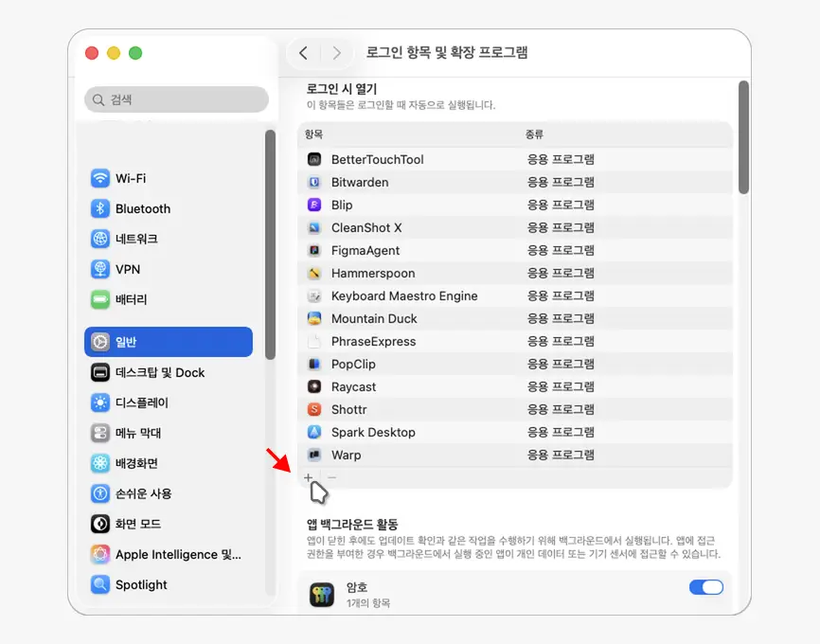Viewport: 820px width, 644px height.
Task: Go back with the left chevron
Action: 303,53
